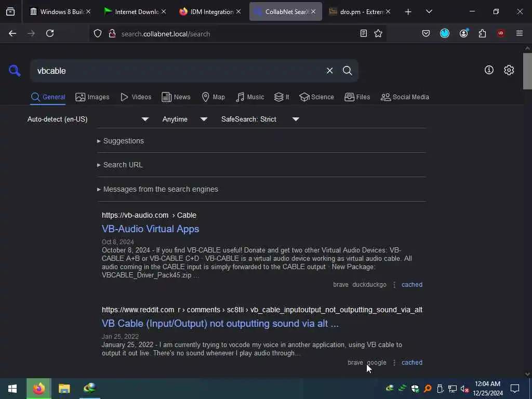Open a new browser tab

click(x=408, y=12)
